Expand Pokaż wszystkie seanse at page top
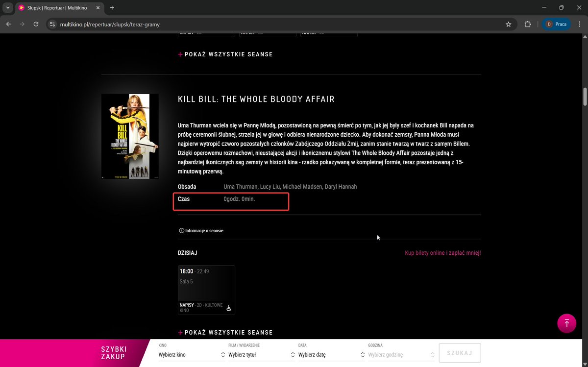 [225, 54]
